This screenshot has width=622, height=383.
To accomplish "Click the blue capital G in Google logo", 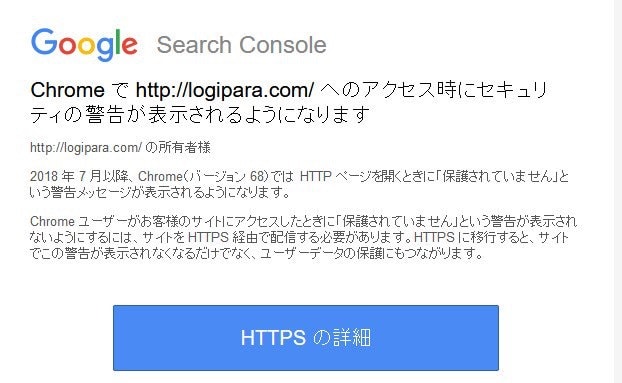I will coord(44,41).
